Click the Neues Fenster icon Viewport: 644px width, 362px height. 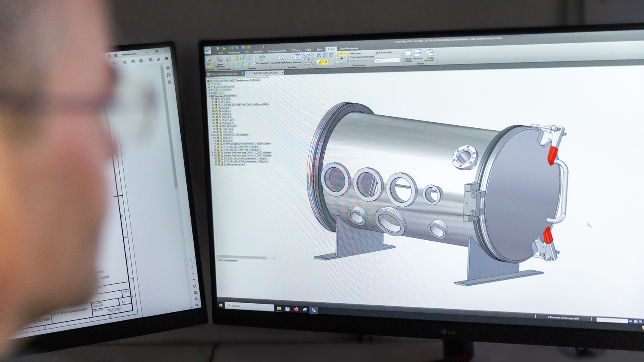(408, 54)
